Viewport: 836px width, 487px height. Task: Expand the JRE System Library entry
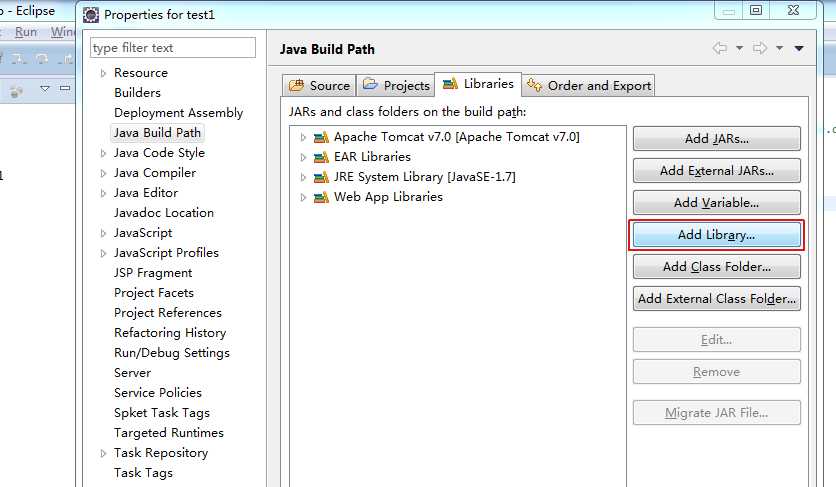(303, 178)
